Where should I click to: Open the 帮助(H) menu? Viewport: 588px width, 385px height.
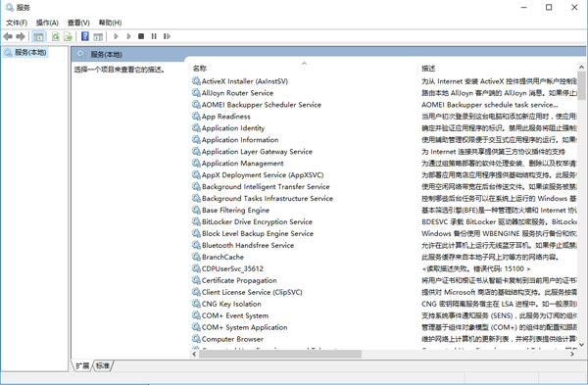(110, 23)
